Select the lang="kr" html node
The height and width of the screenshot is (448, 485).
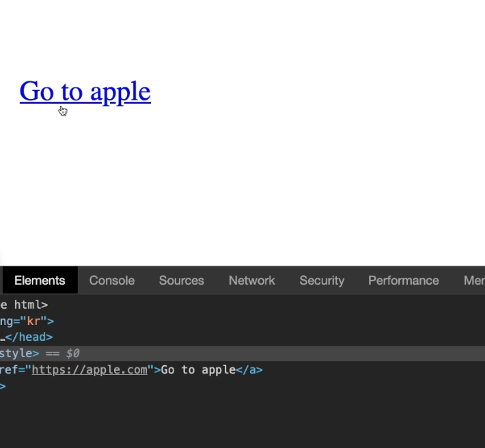tap(242, 321)
